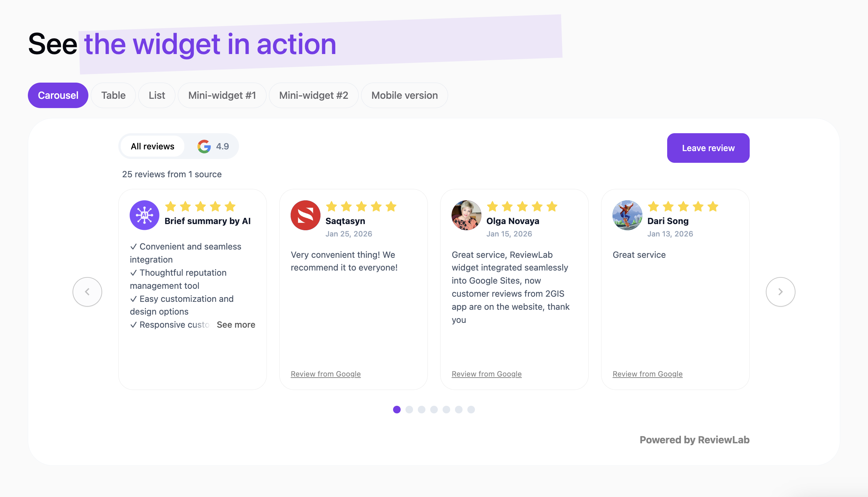The height and width of the screenshot is (497, 868).
Task: Click the Powered by ReviewLab text
Action: tap(694, 440)
